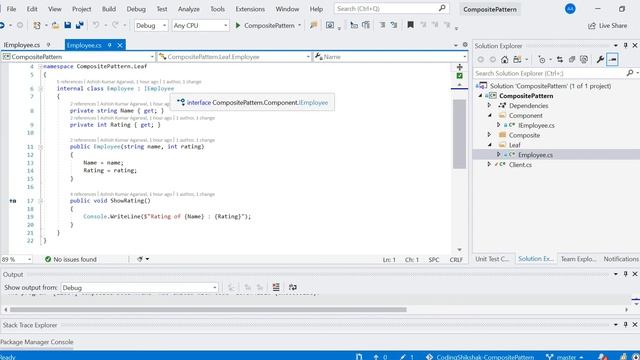640x360 pixels.
Task: Select IEmployee.cs in Solution Explorer
Action: pyautogui.click(x=536, y=125)
